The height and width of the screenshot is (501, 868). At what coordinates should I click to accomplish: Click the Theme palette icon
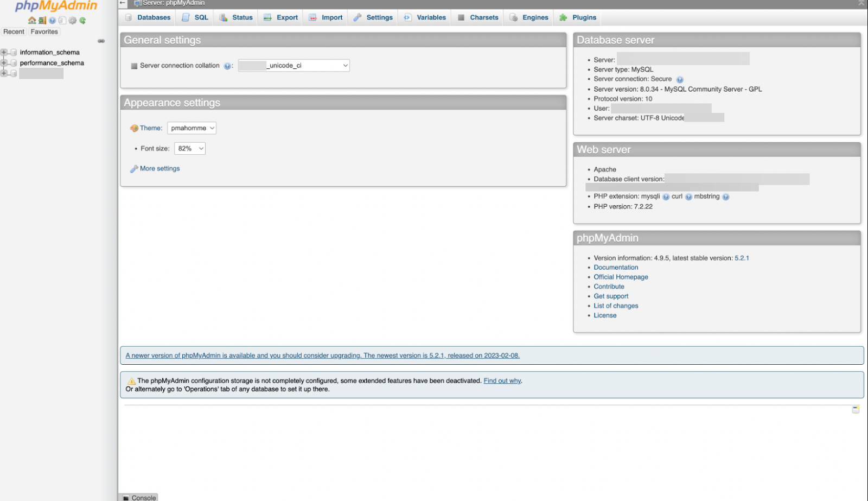click(134, 128)
